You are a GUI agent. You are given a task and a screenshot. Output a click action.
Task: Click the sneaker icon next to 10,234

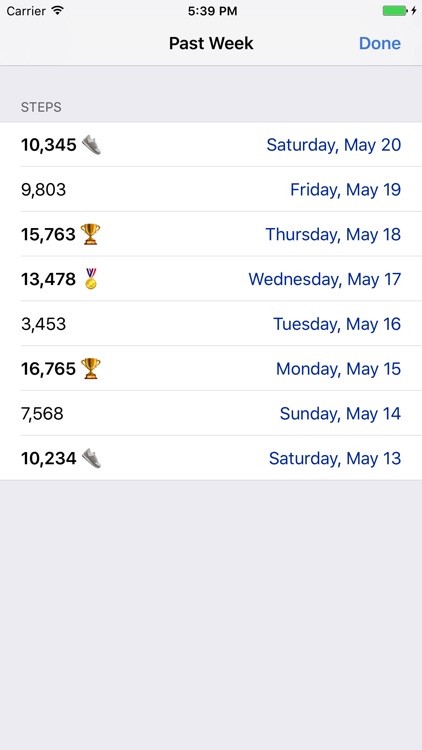pyautogui.click(x=91, y=458)
